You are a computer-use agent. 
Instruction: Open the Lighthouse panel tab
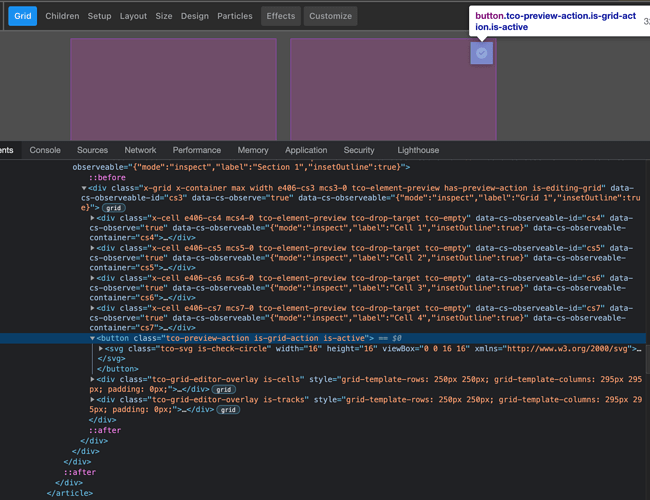pos(418,150)
